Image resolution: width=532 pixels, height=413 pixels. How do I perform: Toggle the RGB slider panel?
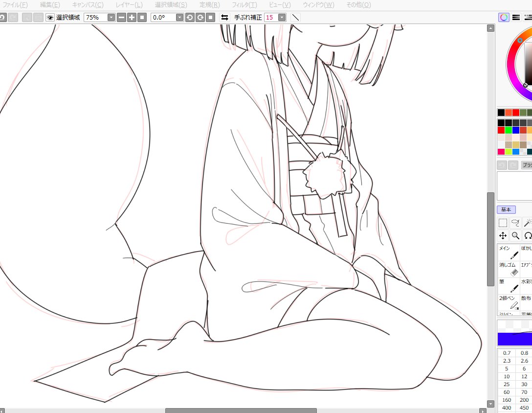pyautogui.click(x=516, y=18)
